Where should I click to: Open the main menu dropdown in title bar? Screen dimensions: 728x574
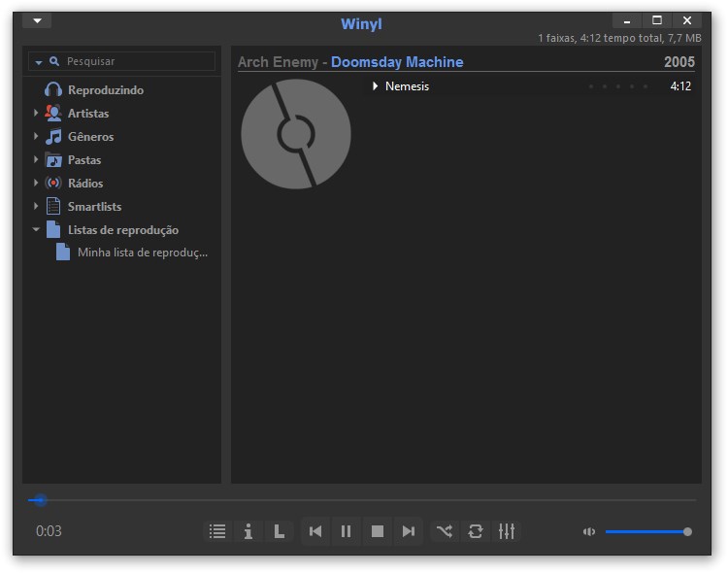(x=37, y=20)
